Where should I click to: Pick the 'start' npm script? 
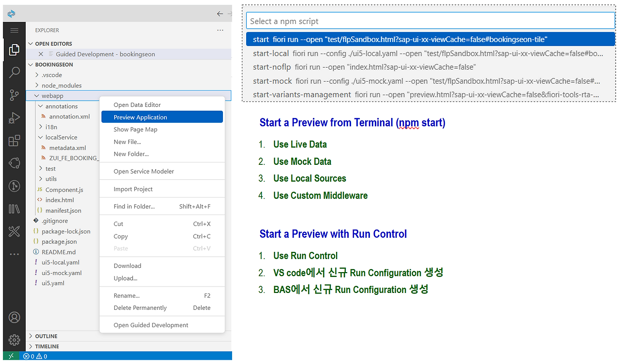click(430, 39)
